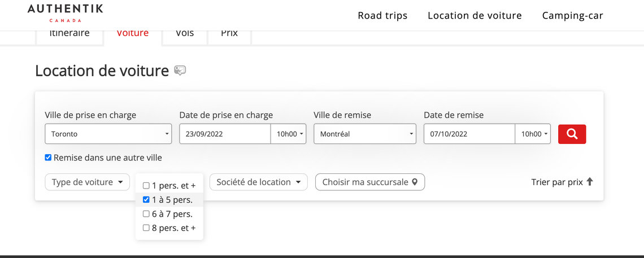This screenshot has width=644, height=258.
Task: Uncheck Remise dans une autre ville
Action: [48, 158]
